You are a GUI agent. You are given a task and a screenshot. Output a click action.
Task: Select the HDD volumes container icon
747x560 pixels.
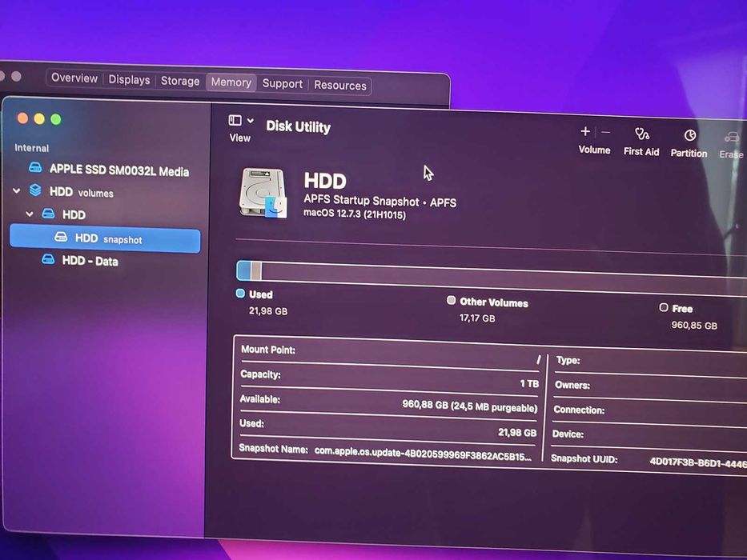pos(35,190)
